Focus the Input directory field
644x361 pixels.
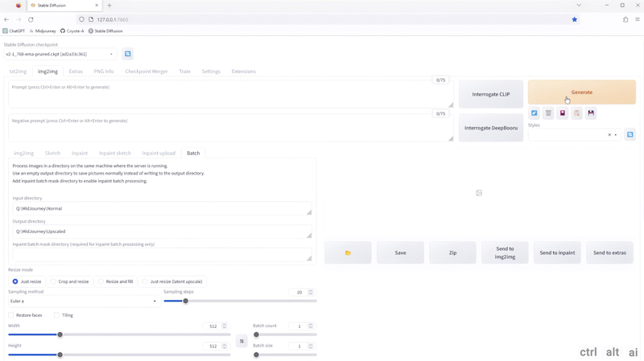[163, 208]
